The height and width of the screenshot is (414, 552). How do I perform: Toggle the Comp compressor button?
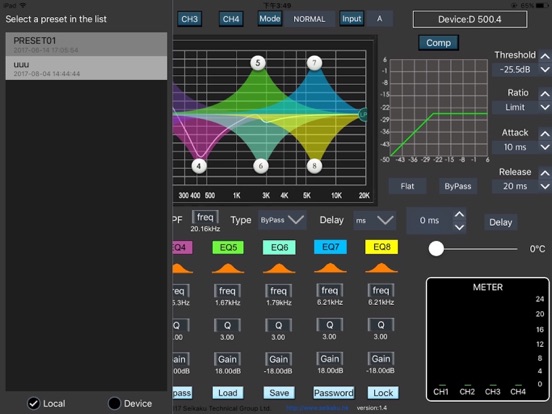click(x=438, y=43)
